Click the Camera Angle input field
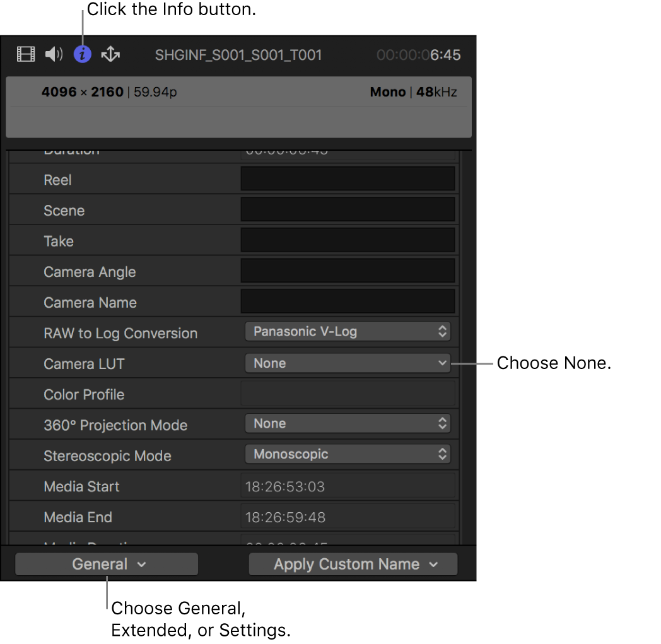This screenshot has height=644, width=661. (348, 270)
